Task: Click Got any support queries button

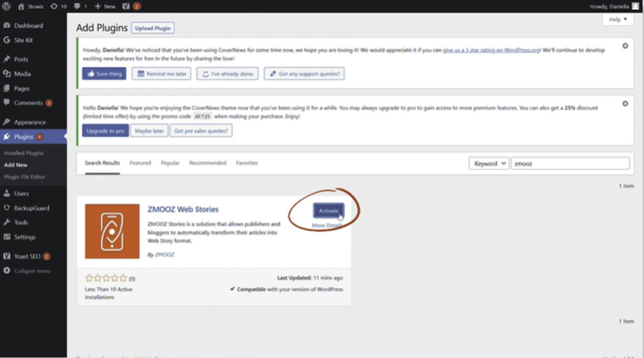Action: (304, 74)
